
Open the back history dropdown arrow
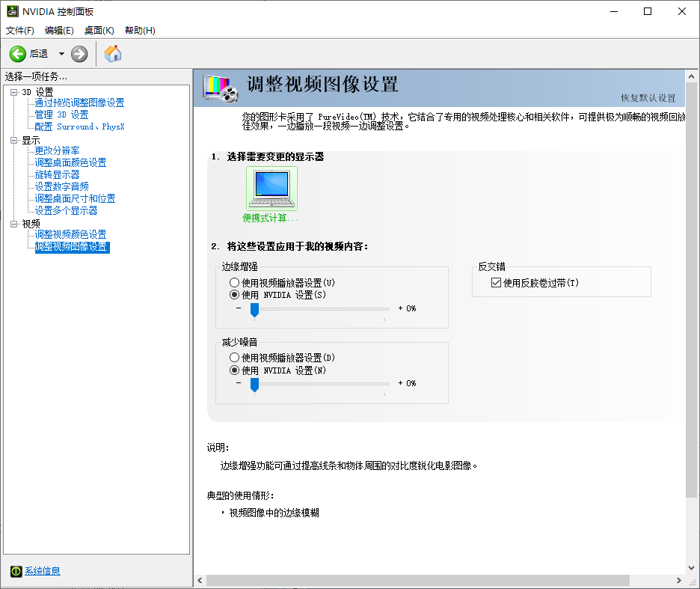61,54
